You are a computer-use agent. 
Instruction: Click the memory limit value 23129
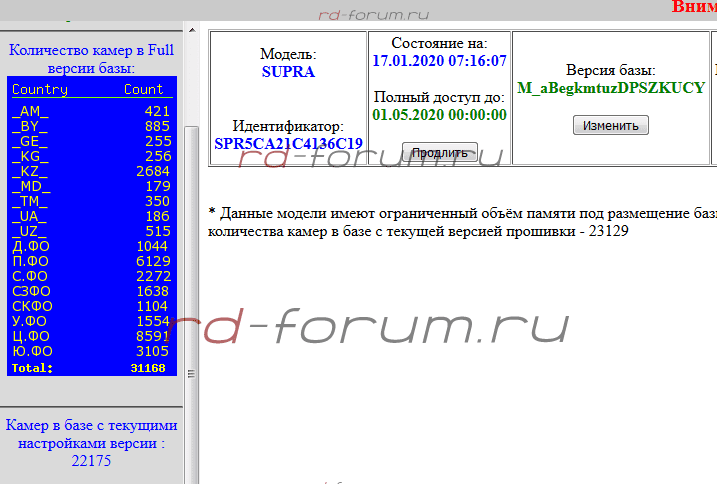(x=609, y=231)
